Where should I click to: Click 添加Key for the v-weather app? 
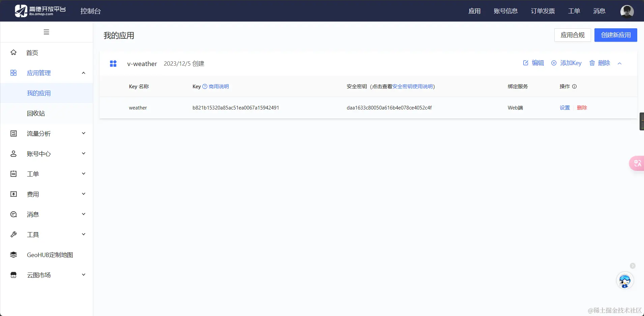pyautogui.click(x=571, y=63)
